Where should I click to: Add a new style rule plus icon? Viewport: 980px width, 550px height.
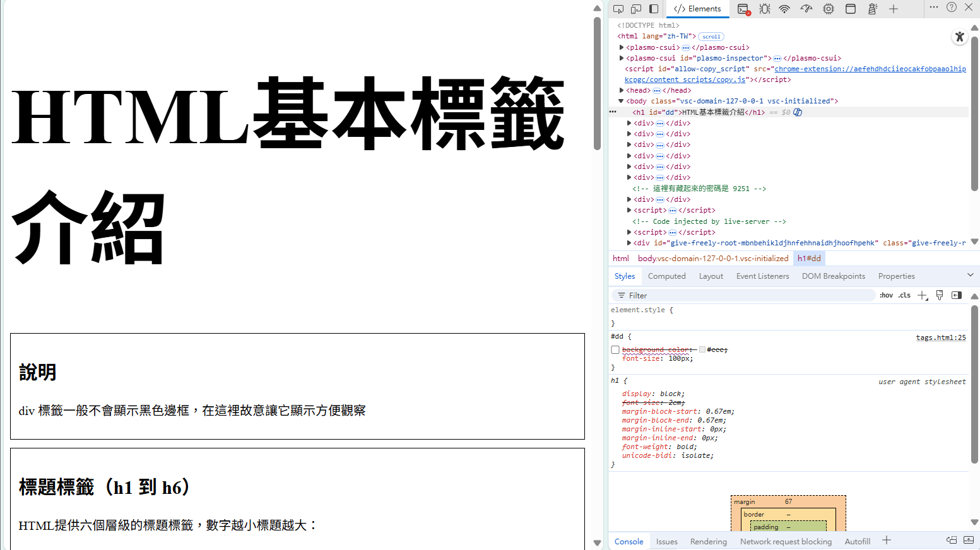coord(923,295)
